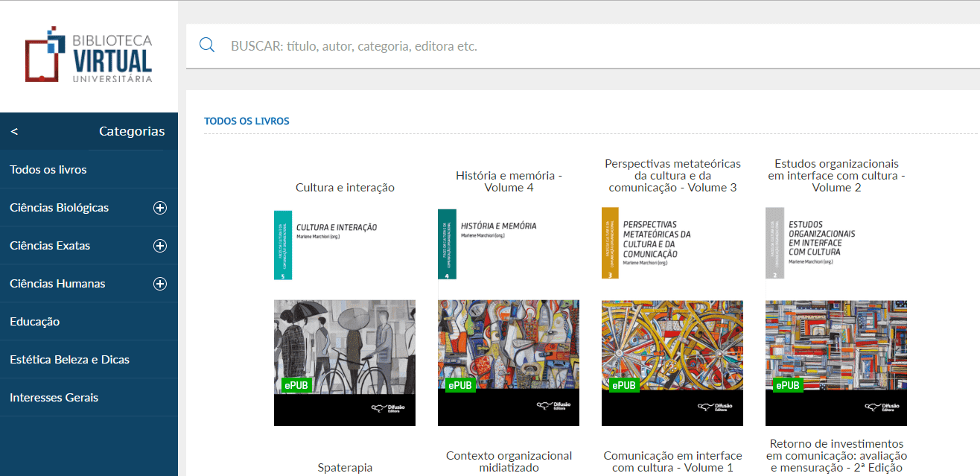Image resolution: width=980 pixels, height=476 pixels.
Task: Open the Educação category
Action: (x=35, y=322)
